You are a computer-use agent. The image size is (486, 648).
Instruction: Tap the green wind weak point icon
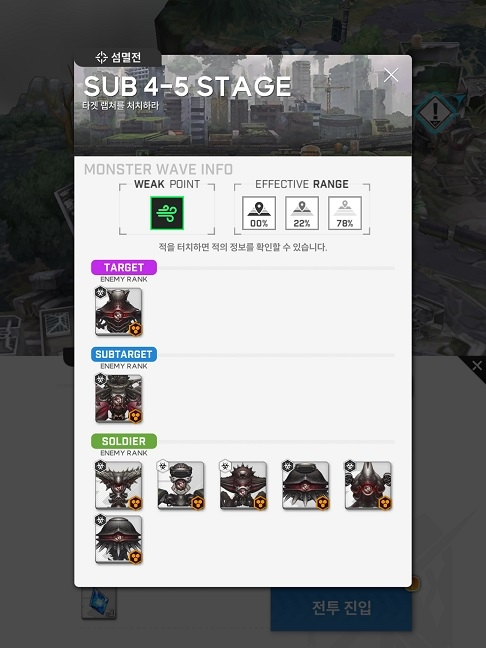167,213
